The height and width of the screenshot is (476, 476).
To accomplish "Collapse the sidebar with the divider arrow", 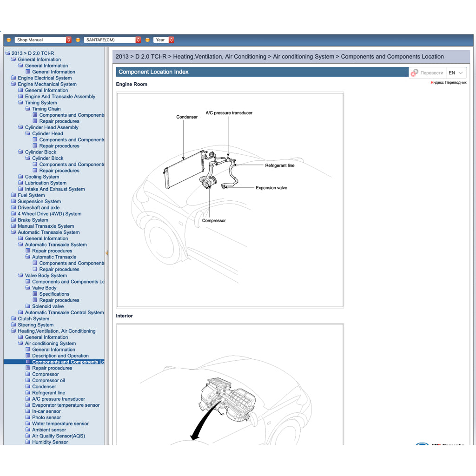I will (107, 252).
